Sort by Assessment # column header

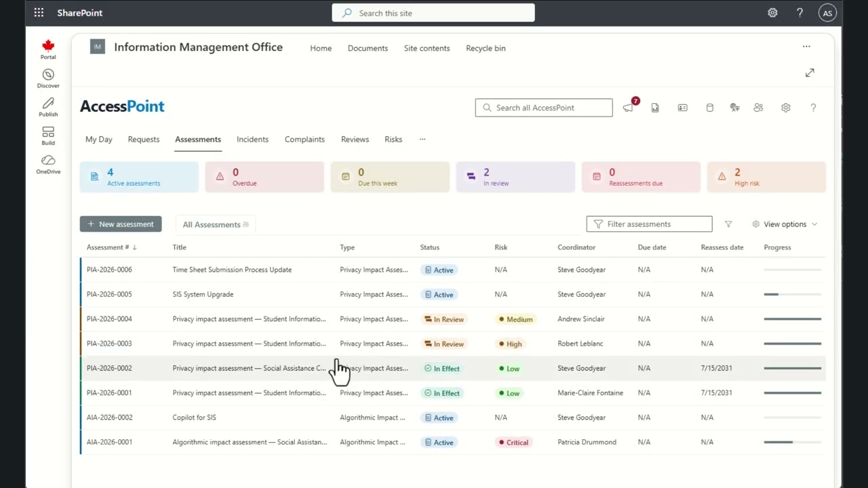pyautogui.click(x=112, y=247)
